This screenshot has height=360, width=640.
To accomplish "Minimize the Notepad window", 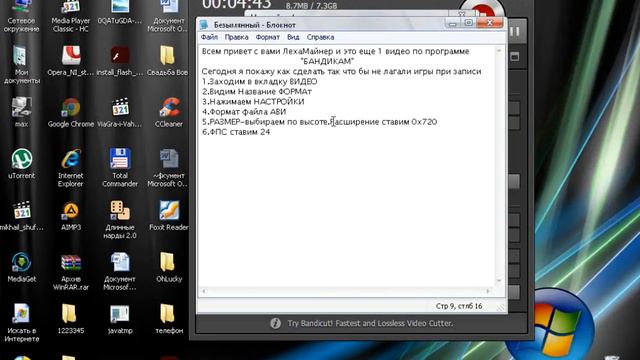I will click(x=452, y=24).
